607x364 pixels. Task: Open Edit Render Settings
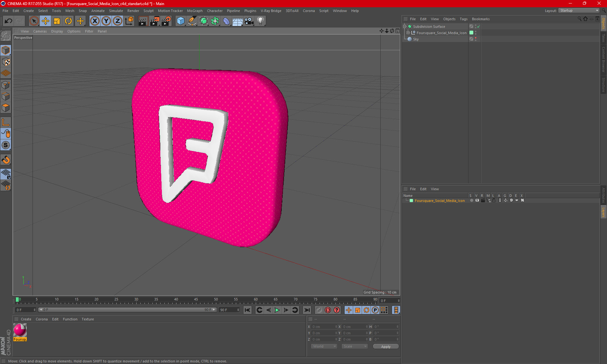click(x=166, y=21)
